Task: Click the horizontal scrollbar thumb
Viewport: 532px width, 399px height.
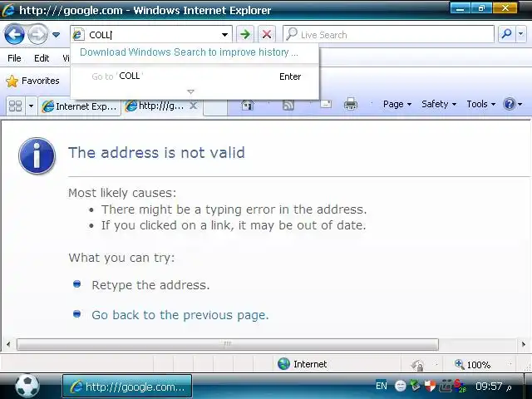Action: pyautogui.click(x=228, y=345)
